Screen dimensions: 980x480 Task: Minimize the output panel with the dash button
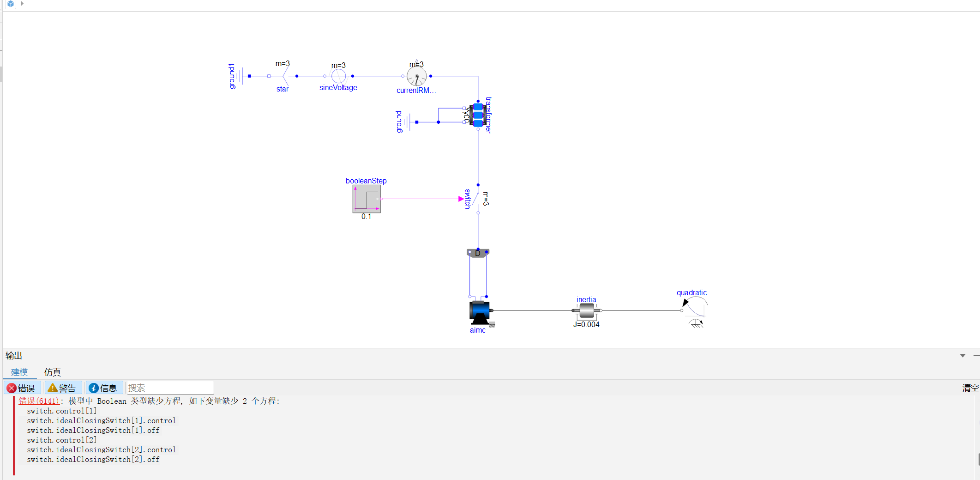pyautogui.click(x=976, y=355)
